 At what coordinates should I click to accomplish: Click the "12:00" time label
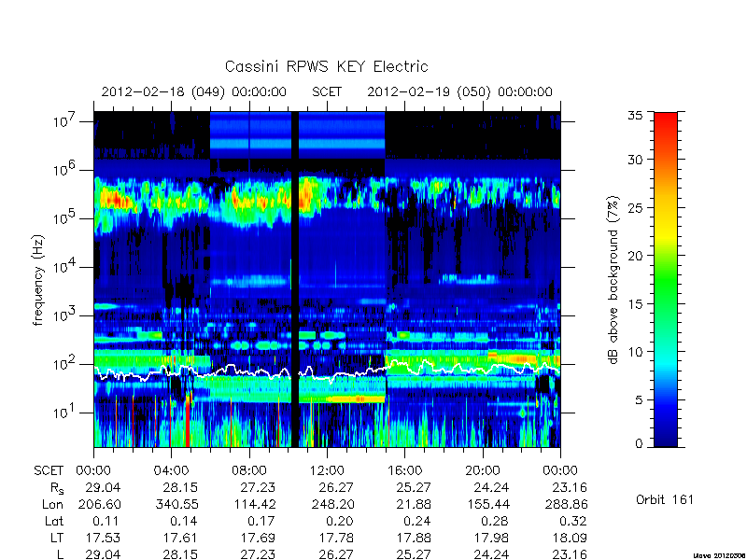tap(327, 470)
